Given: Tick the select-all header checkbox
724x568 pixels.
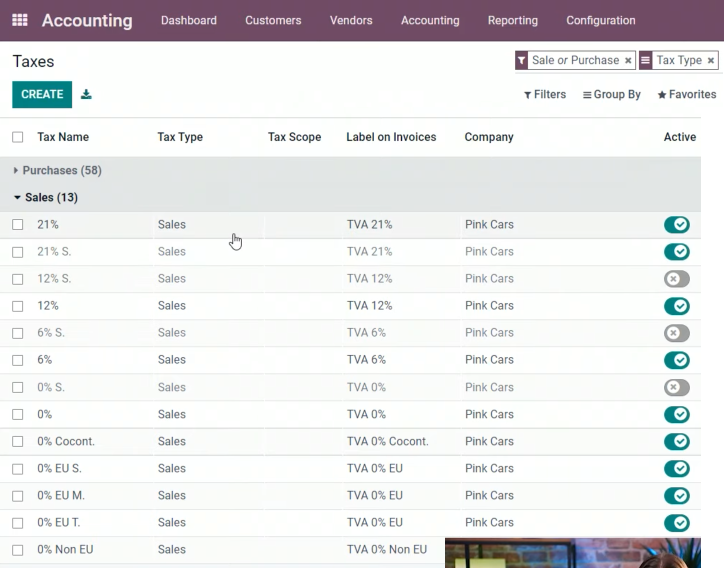Looking at the screenshot, I should 18,137.
